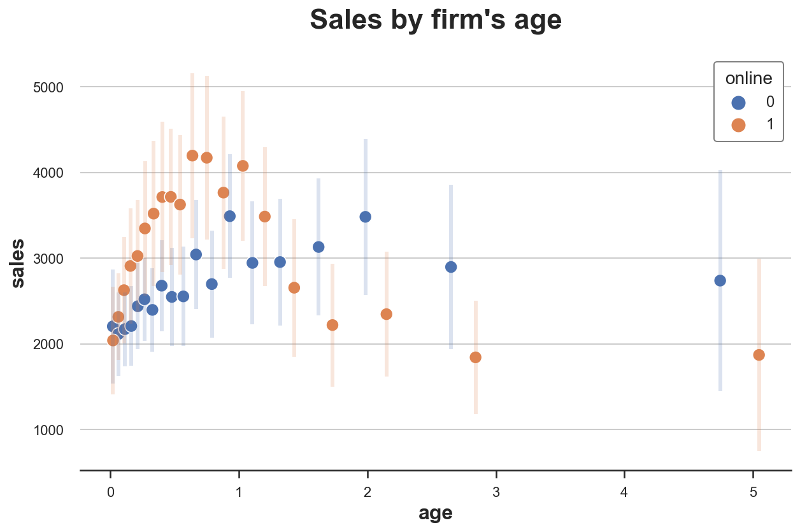
Task: Click the blue legend marker for online 0
Action: (x=739, y=102)
